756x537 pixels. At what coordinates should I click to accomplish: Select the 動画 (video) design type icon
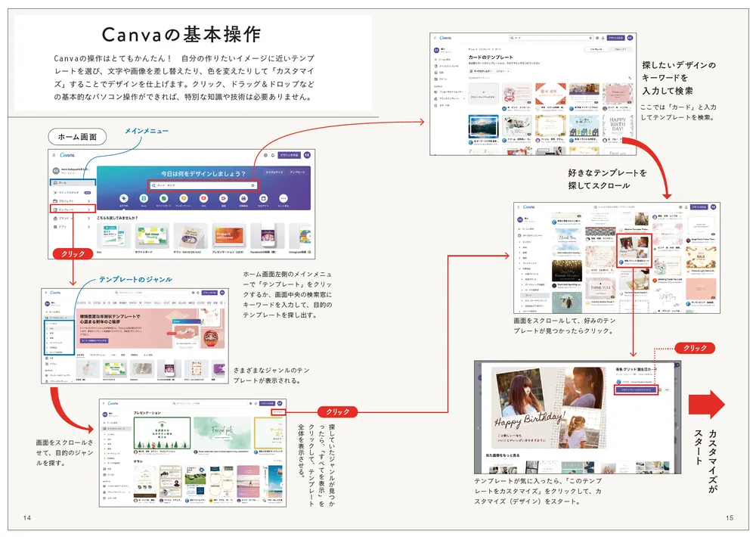tap(223, 199)
